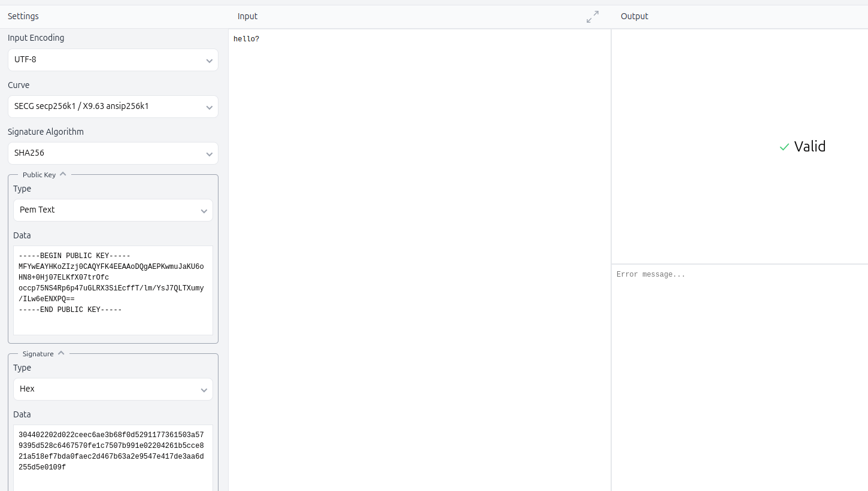
Task: Click the Public Key legend text
Action: 39,175
